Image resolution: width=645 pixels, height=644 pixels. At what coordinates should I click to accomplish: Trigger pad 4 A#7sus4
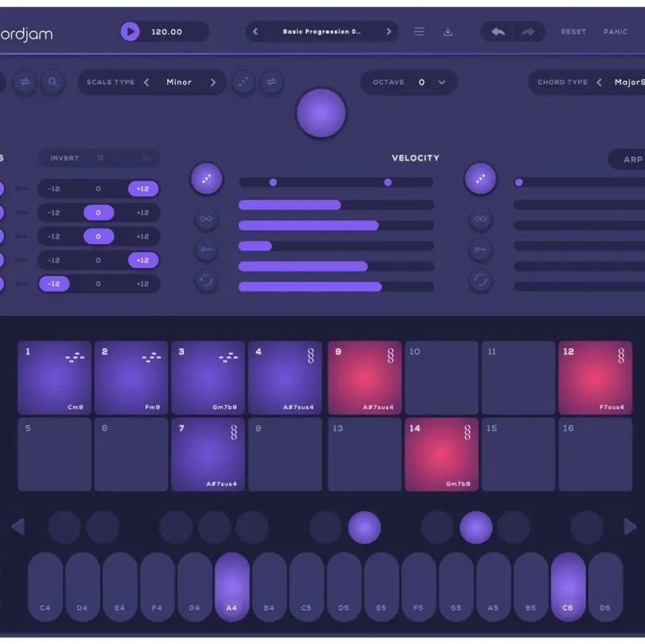tap(285, 378)
